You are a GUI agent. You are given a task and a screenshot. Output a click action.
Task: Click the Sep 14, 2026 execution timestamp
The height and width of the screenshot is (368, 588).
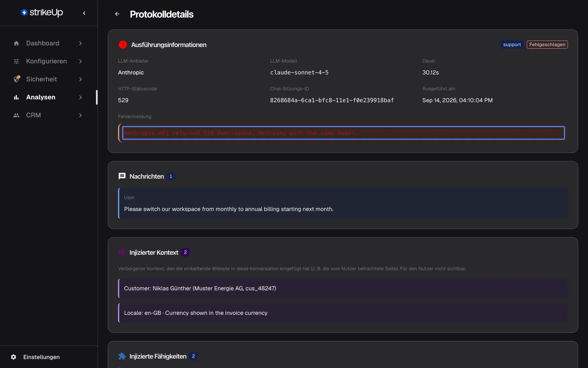[457, 100]
